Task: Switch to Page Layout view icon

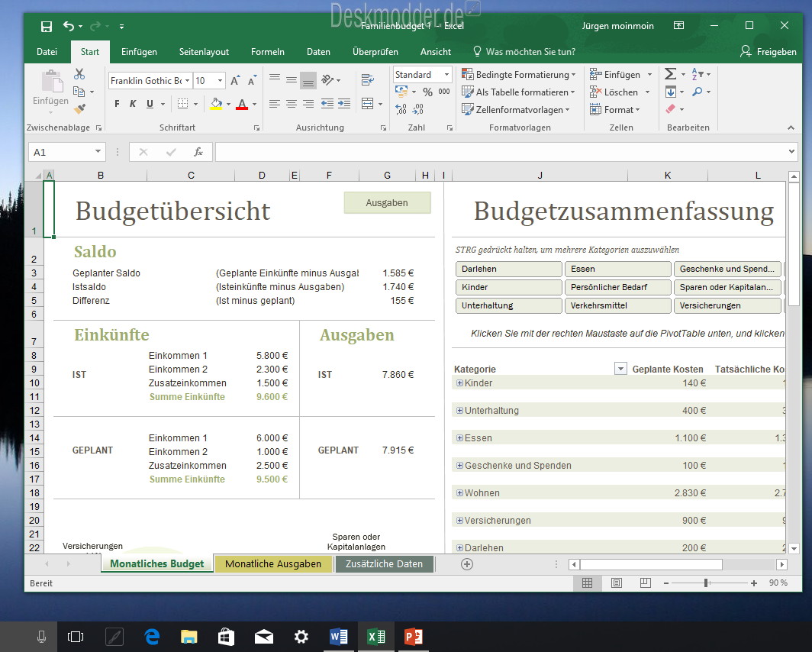Action: click(x=617, y=583)
